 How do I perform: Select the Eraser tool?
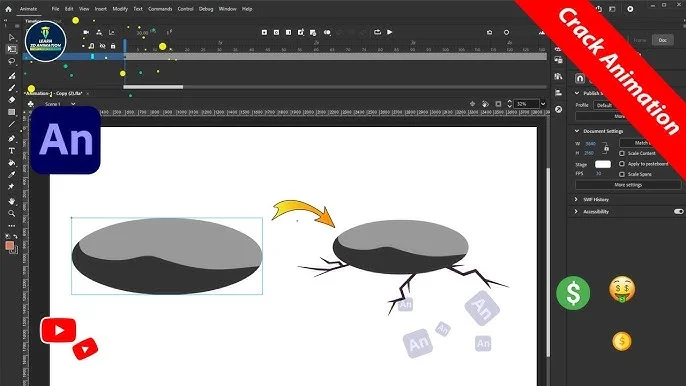12,100
